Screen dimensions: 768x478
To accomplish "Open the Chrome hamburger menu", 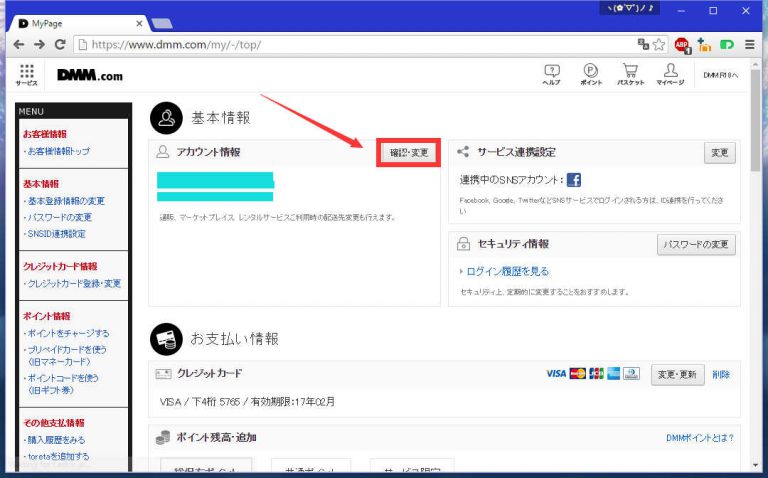I will pyautogui.click(x=749, y=45).
